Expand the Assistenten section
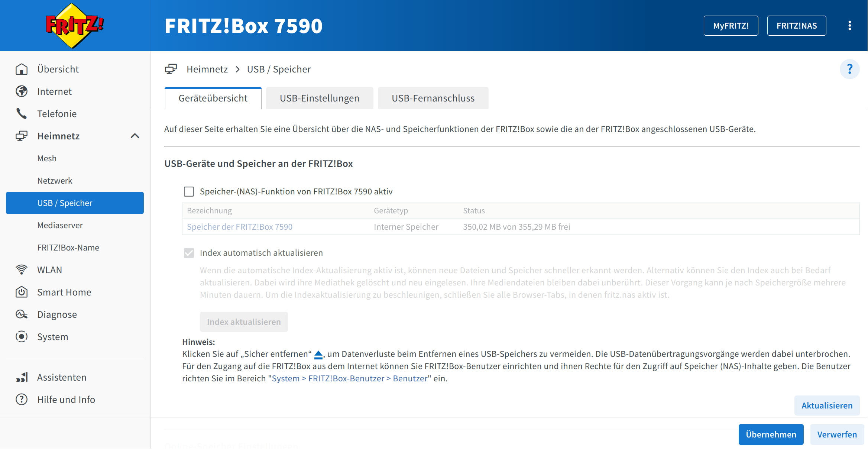Screen dimensions: 868x449 [62, 377]
